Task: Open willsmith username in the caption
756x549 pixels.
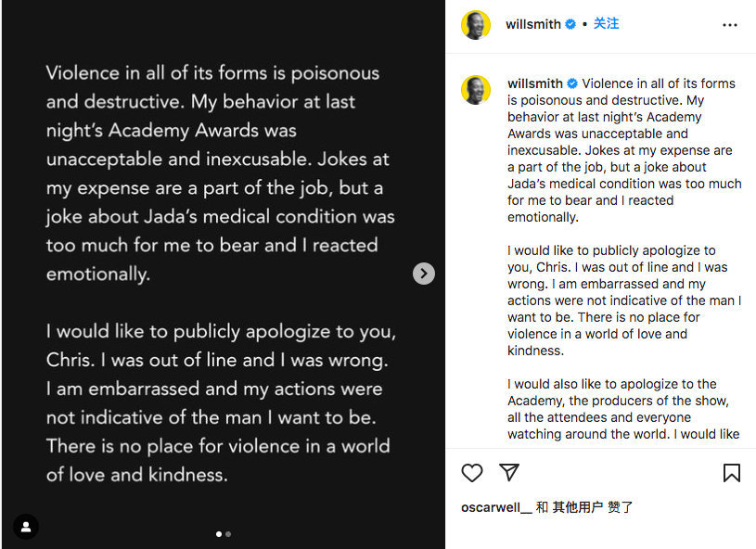Action: point(535,83)
